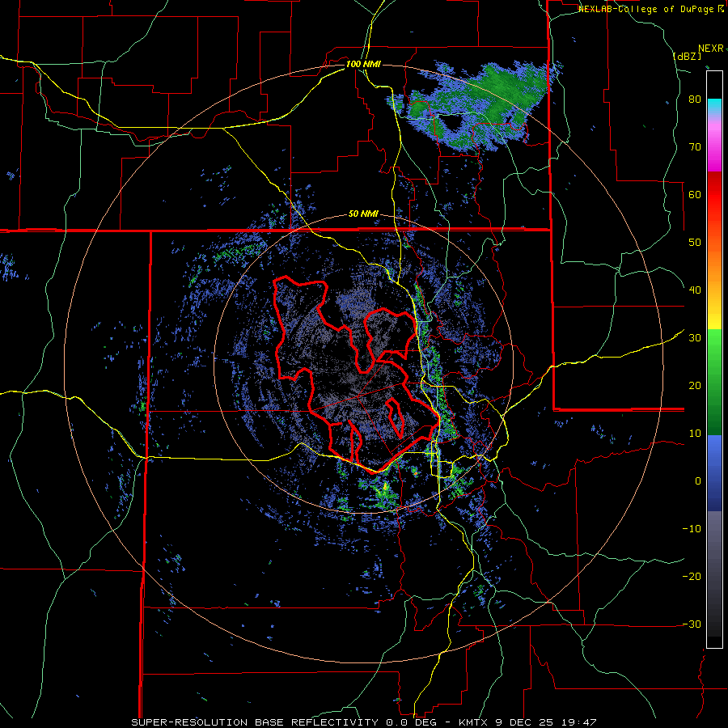The height and width of the screenshot is (728, 728).
Task: Click the -30 value on dBZ scale
Action: [x=692, y=624]
